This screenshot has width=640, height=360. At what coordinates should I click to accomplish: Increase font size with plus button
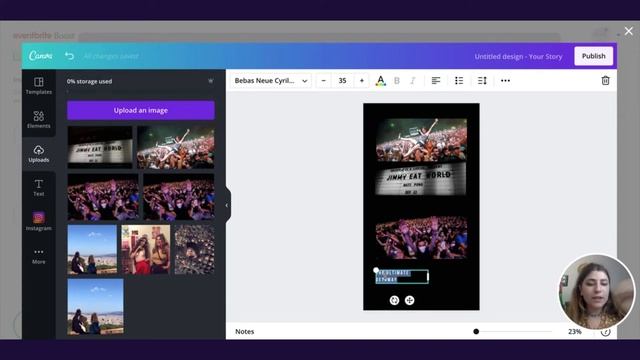(362, 81)
